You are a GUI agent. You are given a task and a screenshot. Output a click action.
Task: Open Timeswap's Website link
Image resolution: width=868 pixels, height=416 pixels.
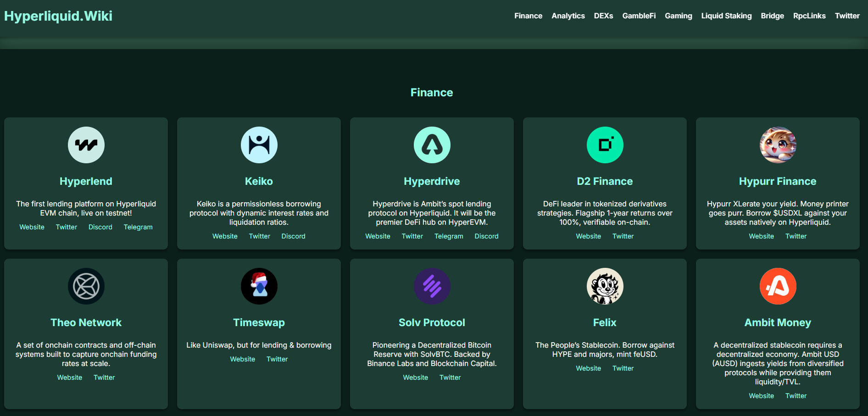point(243,359)
